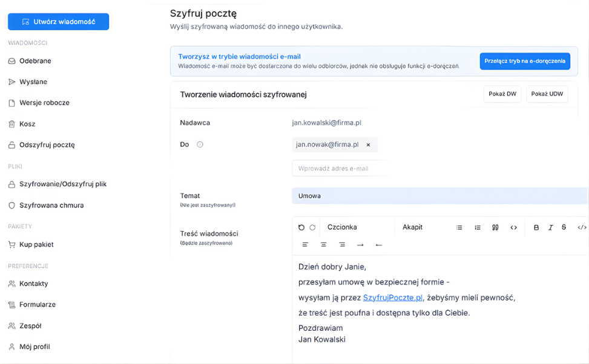The image size is (589, 364).
Task: Toggle strikethrough formatting
Action: [564, 227]
